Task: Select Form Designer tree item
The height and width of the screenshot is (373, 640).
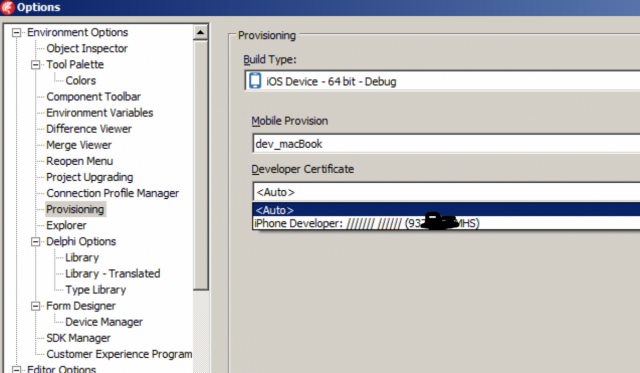Action: click(x=81, y=306)
